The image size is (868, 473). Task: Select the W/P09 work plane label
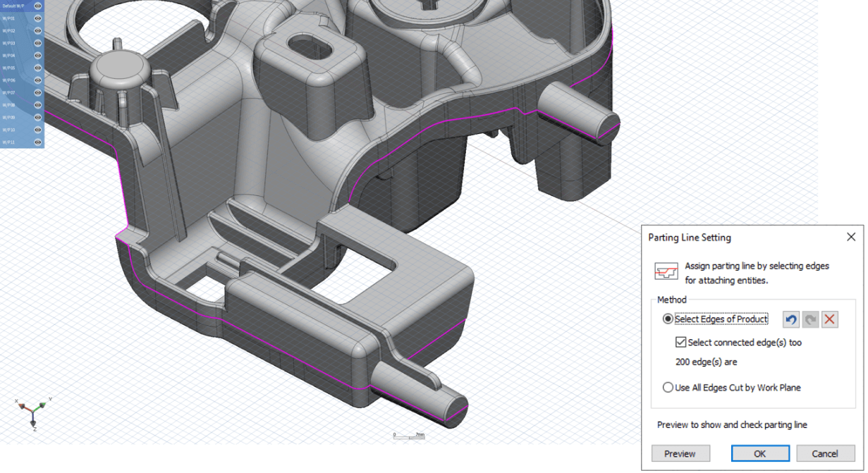click(8, 117)
